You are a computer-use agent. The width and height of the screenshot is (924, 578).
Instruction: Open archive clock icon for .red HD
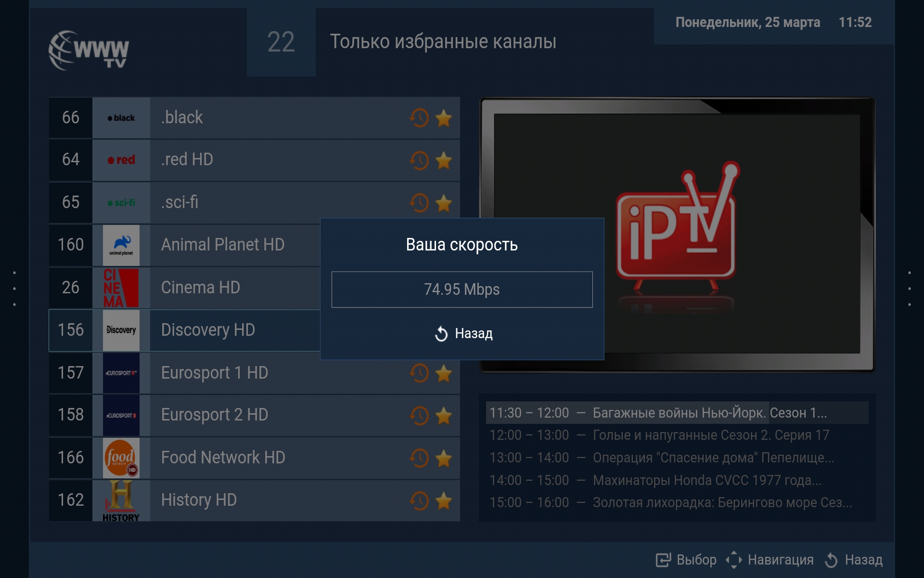[419, 160]
